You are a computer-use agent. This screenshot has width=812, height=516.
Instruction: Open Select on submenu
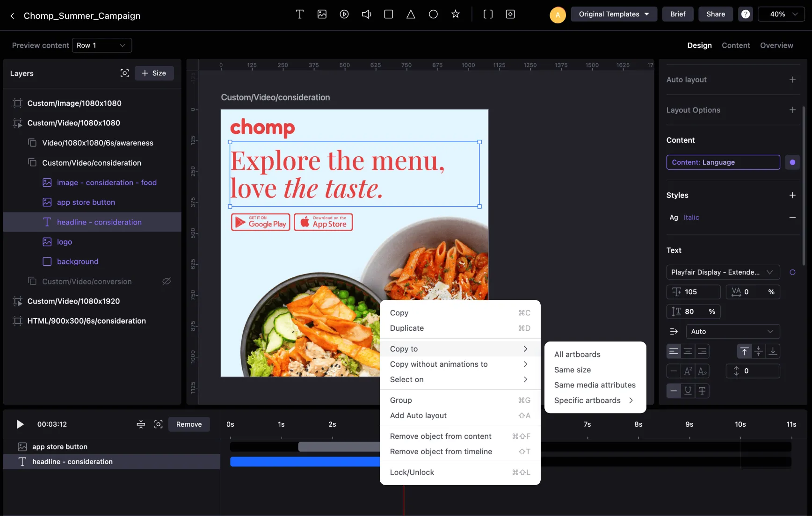(x=460, y=380)
